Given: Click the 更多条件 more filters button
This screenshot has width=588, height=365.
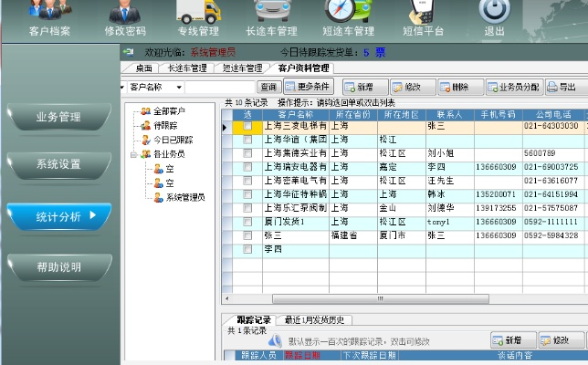Looking at the screenshot, I should coord(310,88).
